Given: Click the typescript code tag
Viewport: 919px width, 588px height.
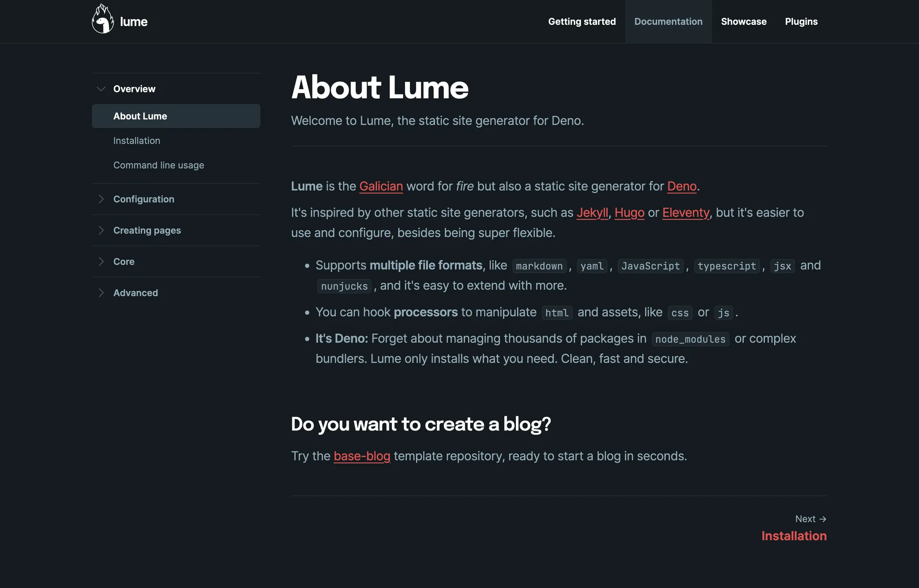Looking at the screenshot, I should pyautogui.click(x=726, y=266).
